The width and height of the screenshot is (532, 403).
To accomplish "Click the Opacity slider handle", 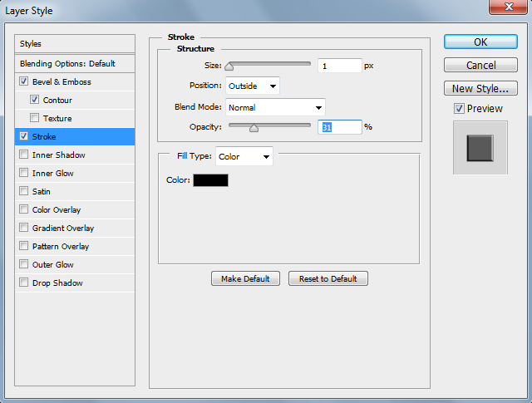I will (x=254, y=128).
